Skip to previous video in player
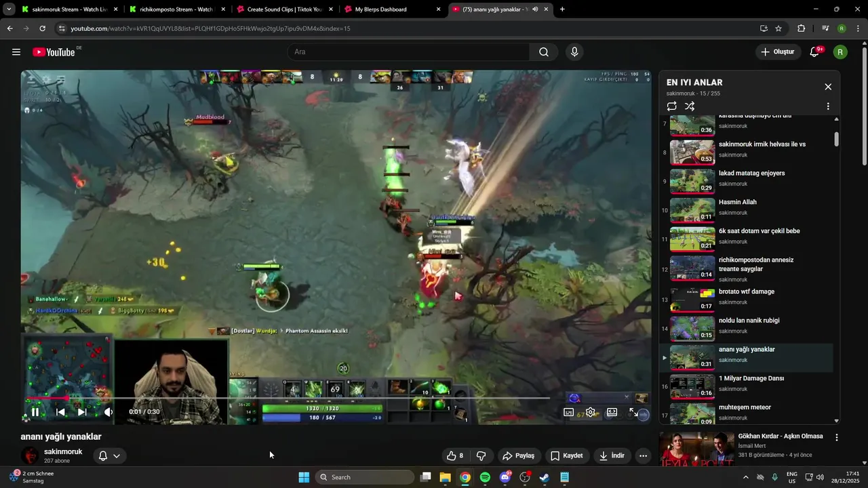Image resolution: width=868 pixels, height=488 pixels. click(60, 411)
